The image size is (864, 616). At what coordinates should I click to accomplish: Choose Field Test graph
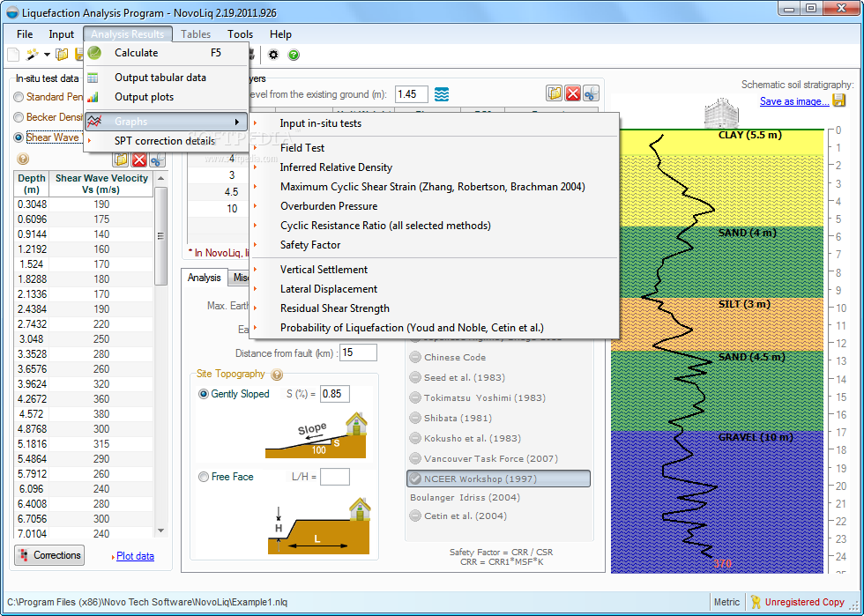(434, 148)
